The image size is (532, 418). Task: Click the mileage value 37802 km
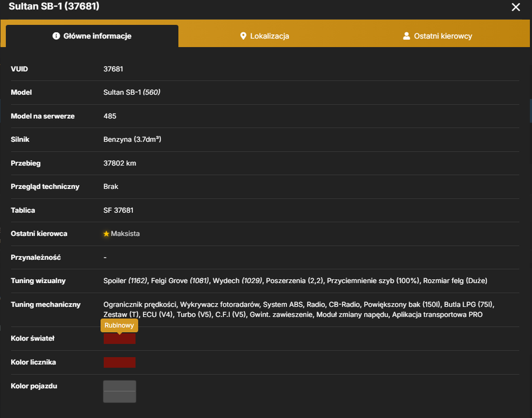[120, 163]
